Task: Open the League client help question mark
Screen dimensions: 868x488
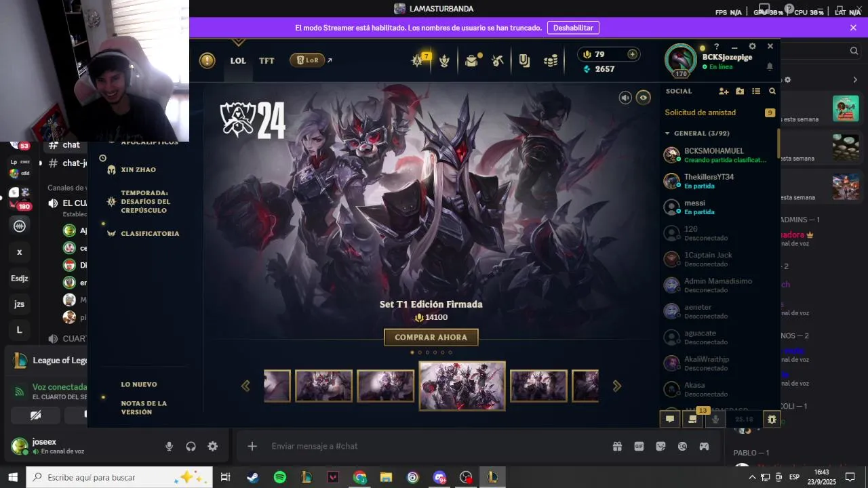Action: (716, 46)
